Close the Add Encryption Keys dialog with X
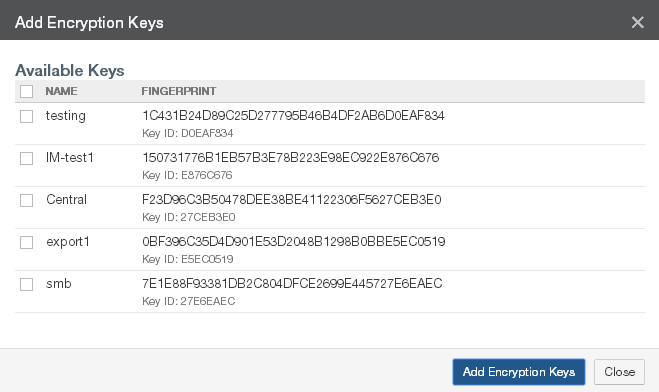Viewport: 659px width, 392px height. 638,22
